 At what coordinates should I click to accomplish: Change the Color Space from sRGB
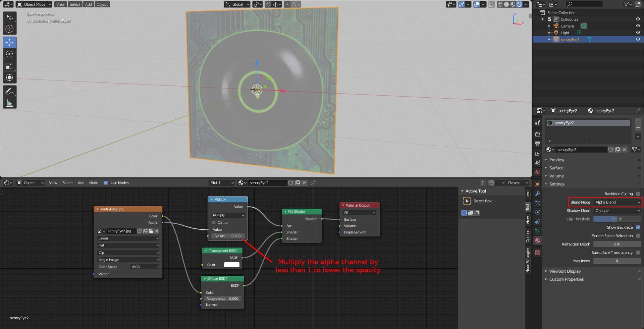point(144,267)
